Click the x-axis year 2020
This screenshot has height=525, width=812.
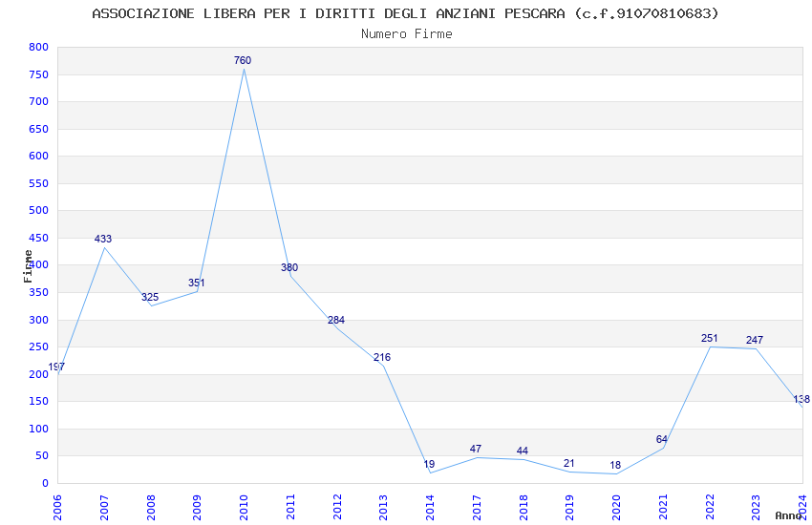(x=617, y=508)
